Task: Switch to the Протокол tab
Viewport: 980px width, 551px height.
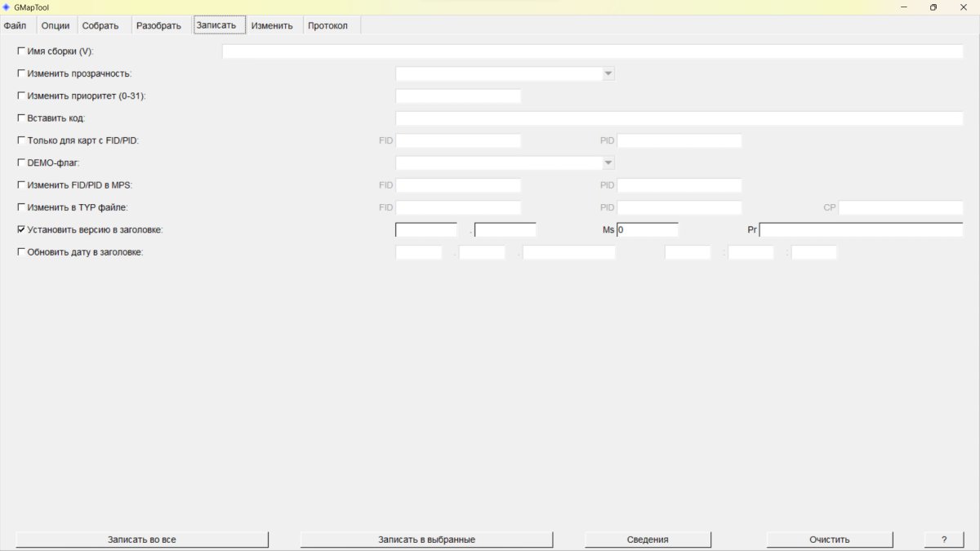Action: (x=327, y=25)
